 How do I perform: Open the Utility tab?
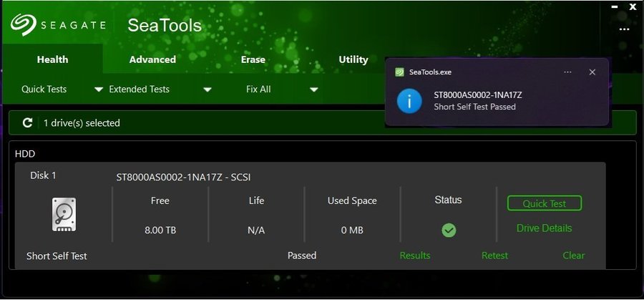(x=353, y=59)
